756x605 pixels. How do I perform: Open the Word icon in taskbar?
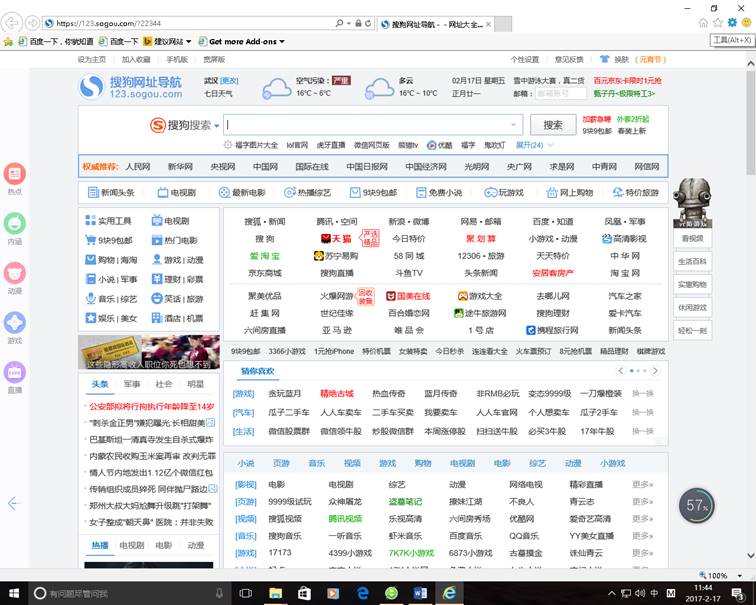point(420,593)
